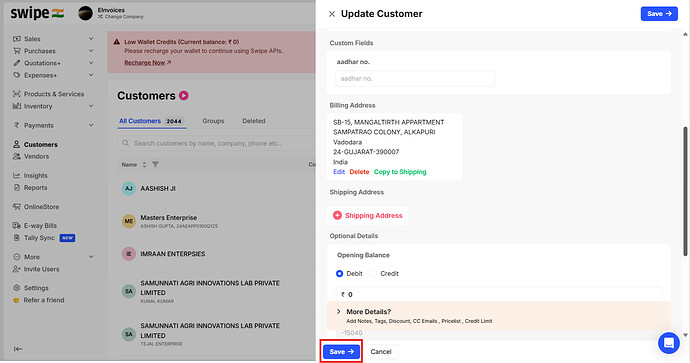Expand the More menu chevron

tap(91, 257)
